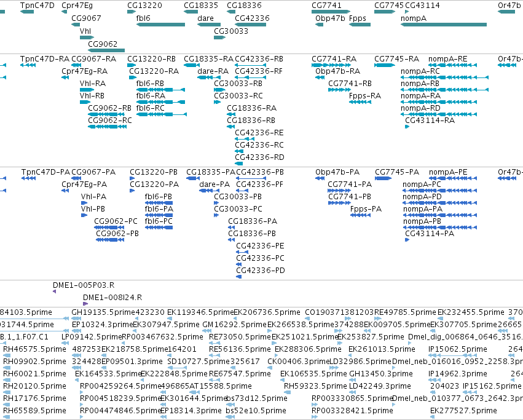Click the fbl6-RC transcript glyph
523x420 pixels.
[x=162, y=114]
